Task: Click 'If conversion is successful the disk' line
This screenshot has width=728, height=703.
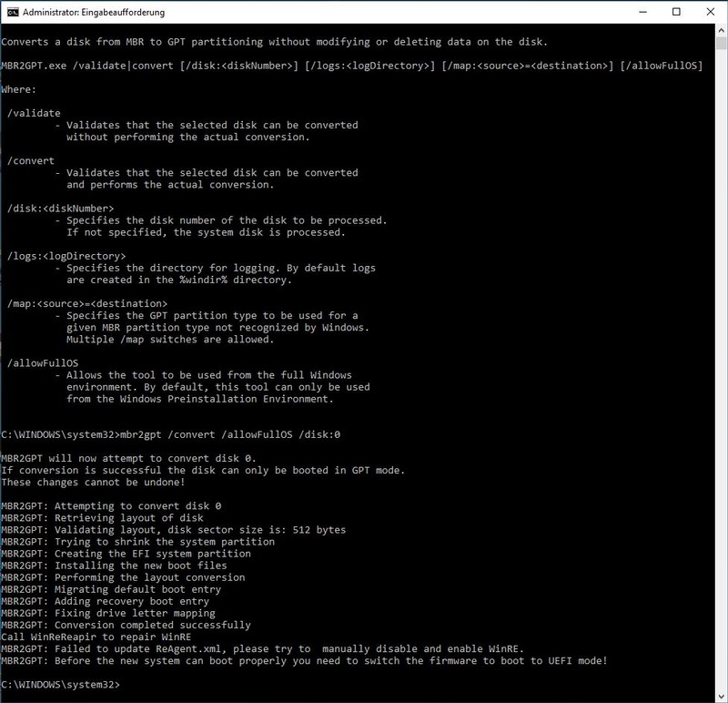Action: (203, 470)
